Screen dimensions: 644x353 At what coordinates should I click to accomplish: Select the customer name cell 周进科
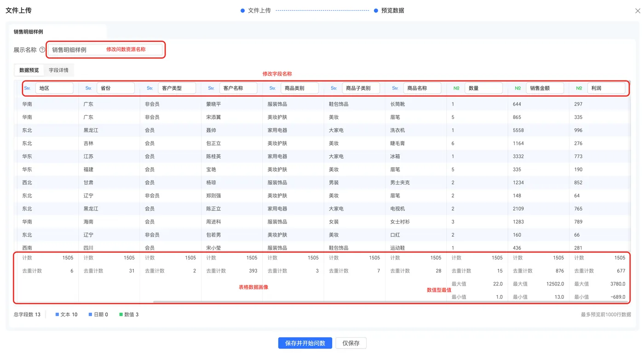pyautogui.click(x=213, y=222)
